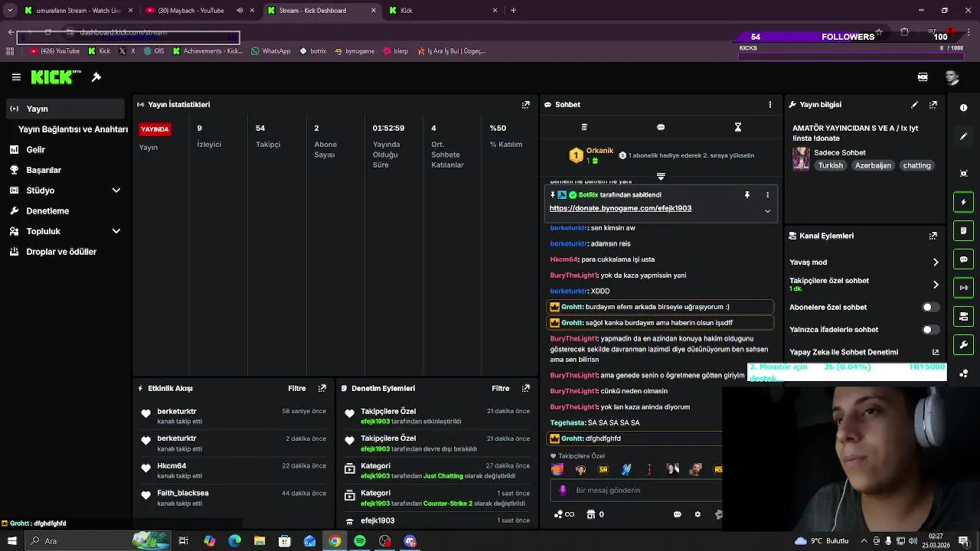Click berketurktr username in the 58 saniye önce row
The height and width of the screenshot is (551, 980).
pos(177,412)
